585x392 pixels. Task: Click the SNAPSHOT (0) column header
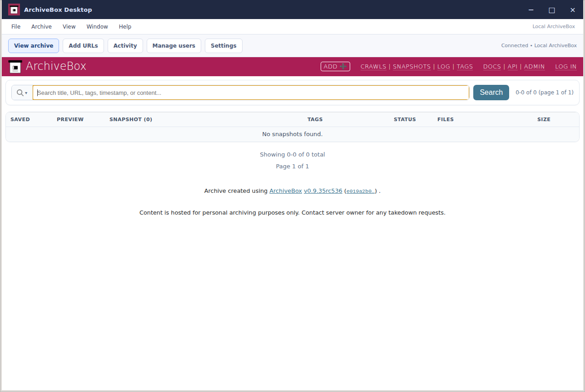(131, 119)
